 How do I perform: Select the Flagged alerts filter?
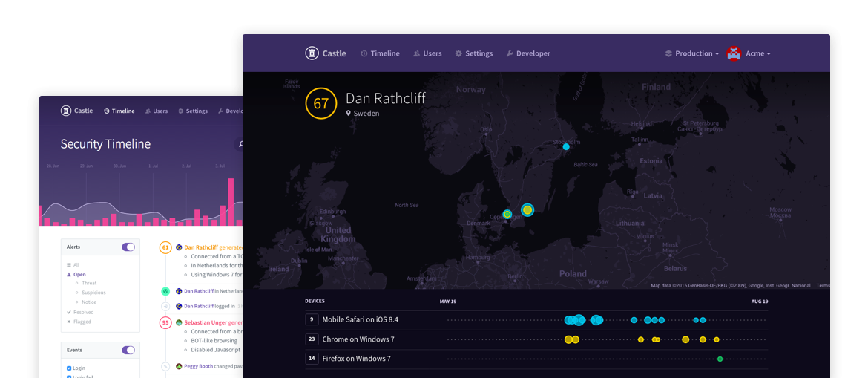[79, 322]
